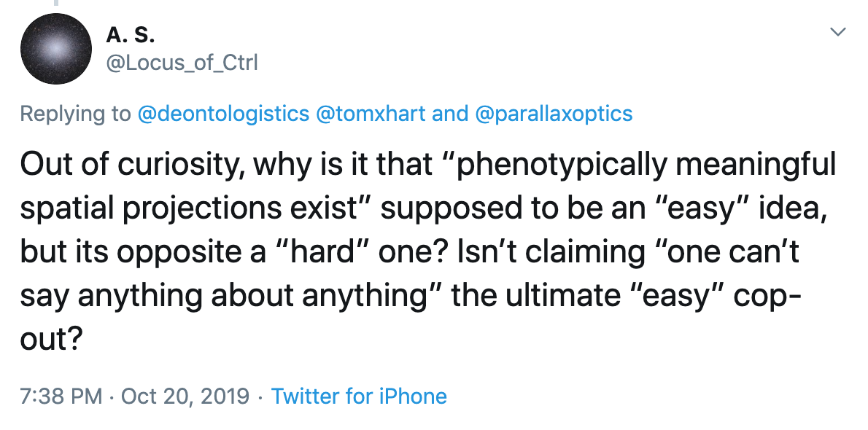The height and width of the screenshot is (430, 868).
Task: Go to the @parallaxoptics mention
Action: point(554,114)
